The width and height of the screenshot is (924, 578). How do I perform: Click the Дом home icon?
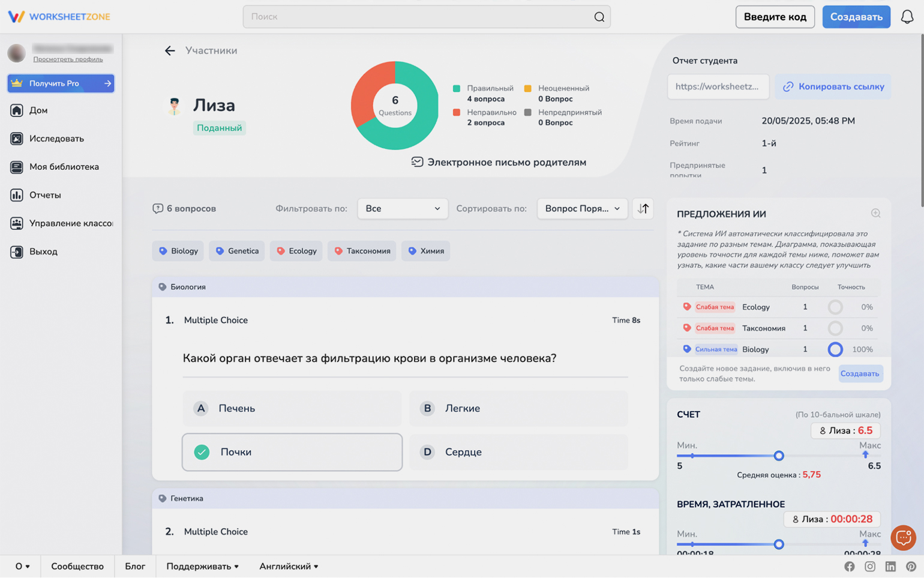click(17, 110)
